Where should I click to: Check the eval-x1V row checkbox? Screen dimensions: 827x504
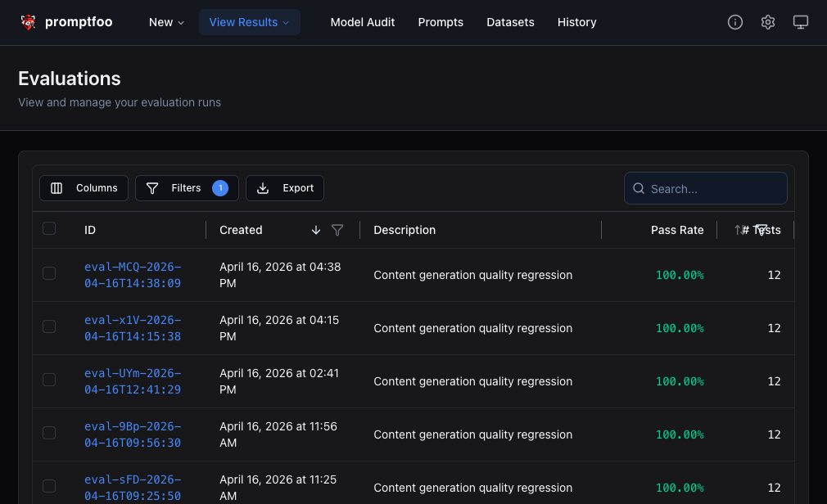(49, 326)
